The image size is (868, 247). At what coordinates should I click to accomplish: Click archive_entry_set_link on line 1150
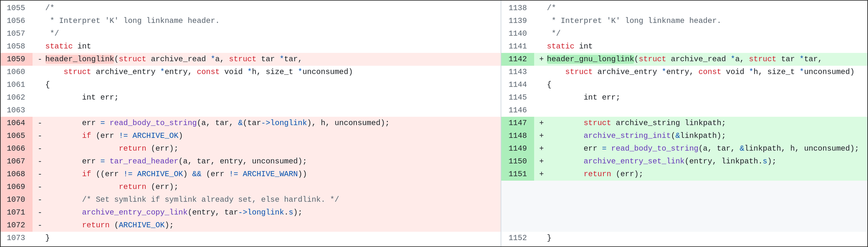pos(634,161)
